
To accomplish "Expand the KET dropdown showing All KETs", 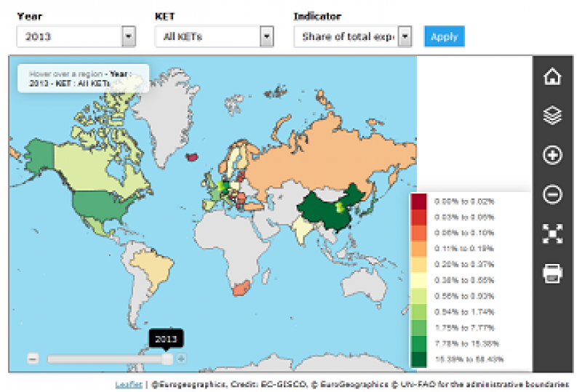I will click(214, 36).
